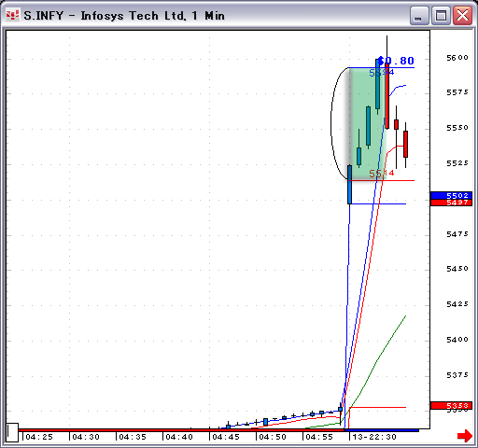Click the 13-22:30 date label
This screenshot has height=448, width=478.
click(374, 437)
